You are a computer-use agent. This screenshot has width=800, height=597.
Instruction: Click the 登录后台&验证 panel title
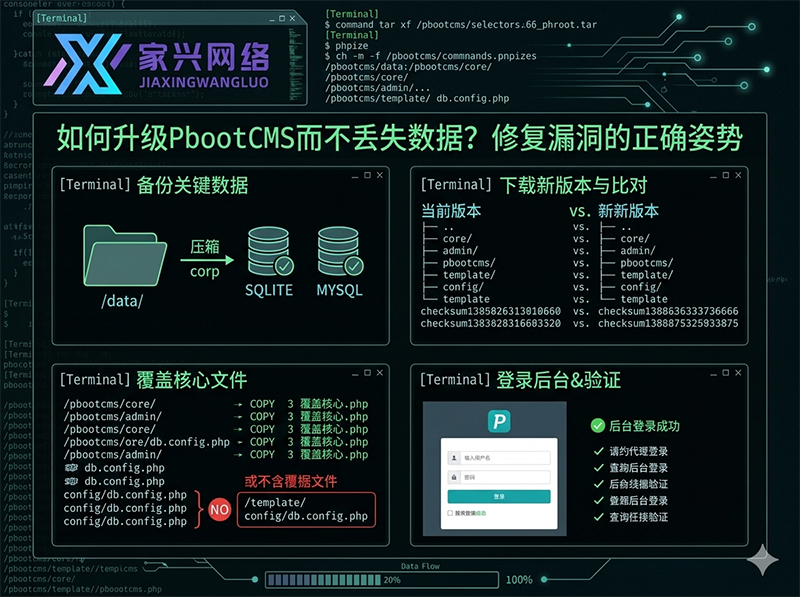click(559, 380)
